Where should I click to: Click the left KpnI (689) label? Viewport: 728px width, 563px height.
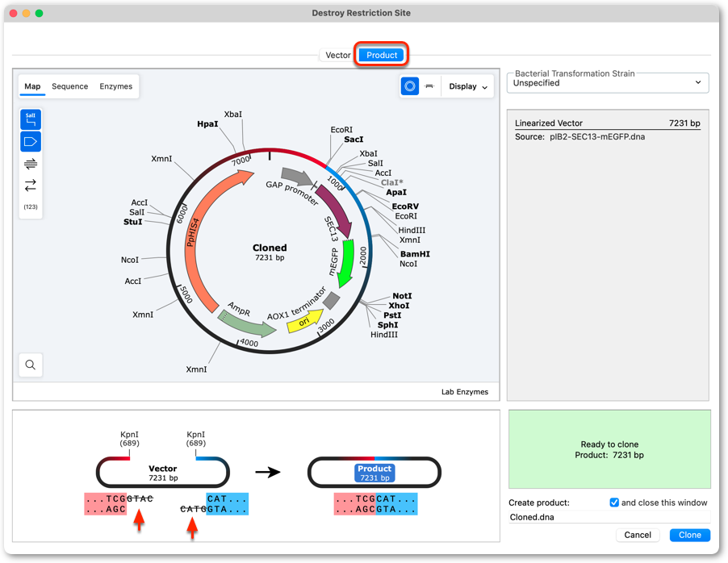(129, 439)
